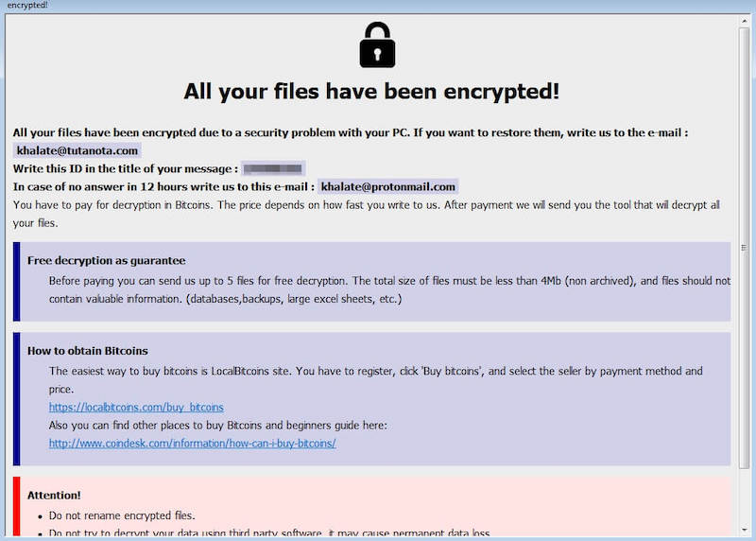756x541 pixels.
Task: Click the blue bar beside Free decryption section
Action: coord(17,282)
